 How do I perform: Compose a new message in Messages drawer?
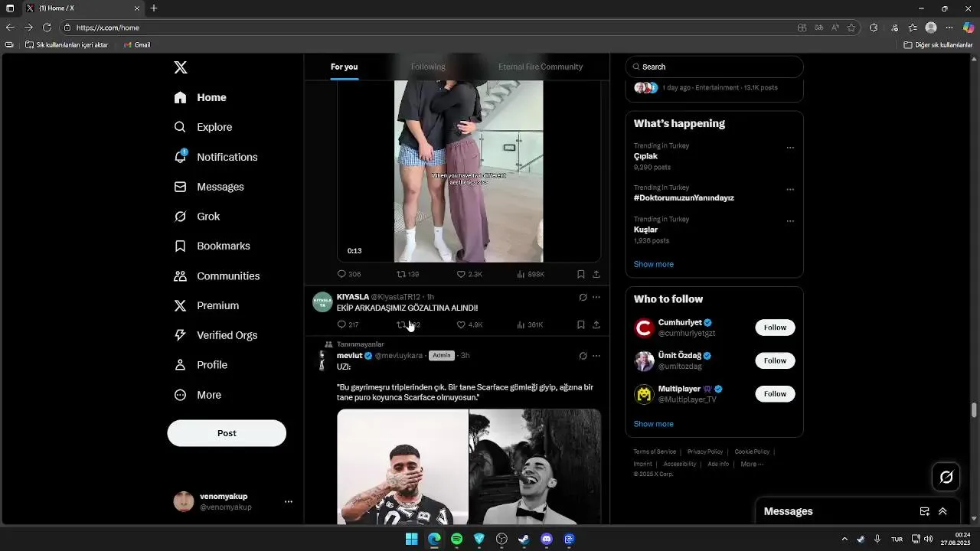click(x=925, y=511)
